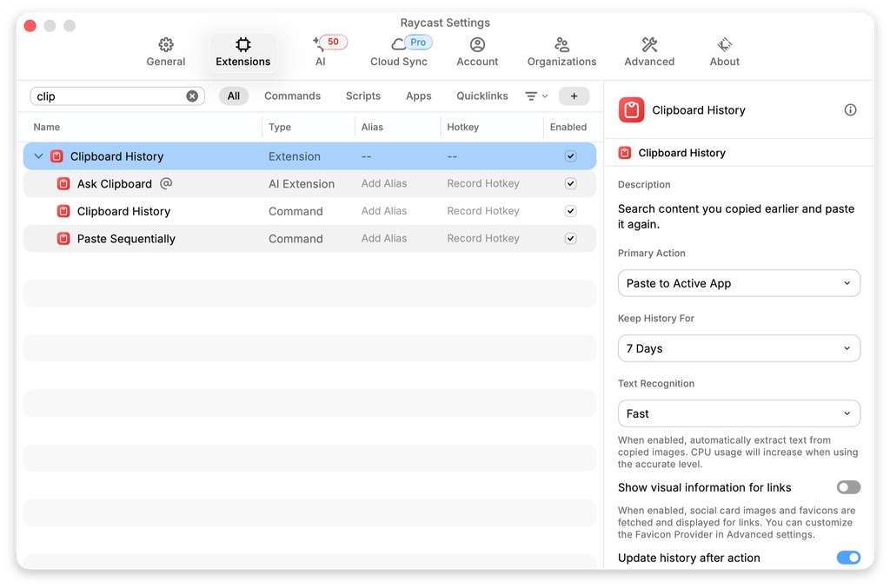
Task: Click the @ mention icon beside Ask Clipboard
Action: click(x=166, y=183)
